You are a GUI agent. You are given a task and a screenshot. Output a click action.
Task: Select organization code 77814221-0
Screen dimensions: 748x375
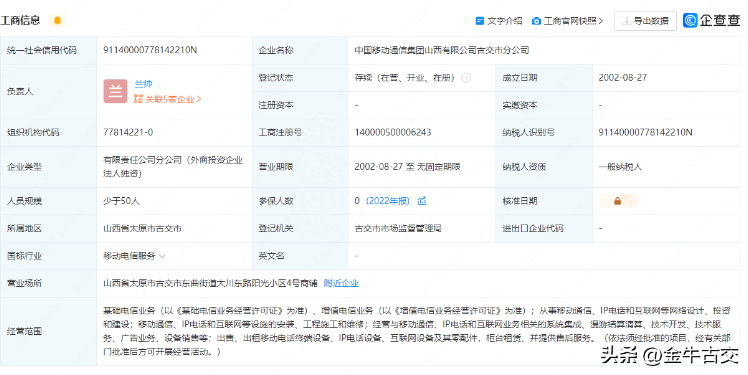pyautogui.click(x=128, y=132)
